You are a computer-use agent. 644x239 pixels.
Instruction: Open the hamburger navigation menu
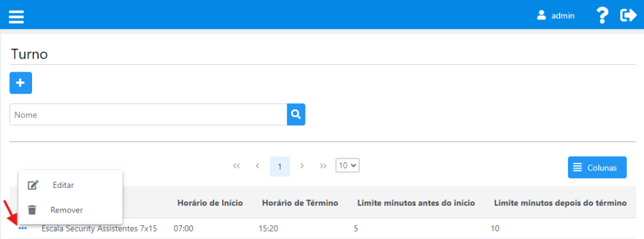pos(16,16)
